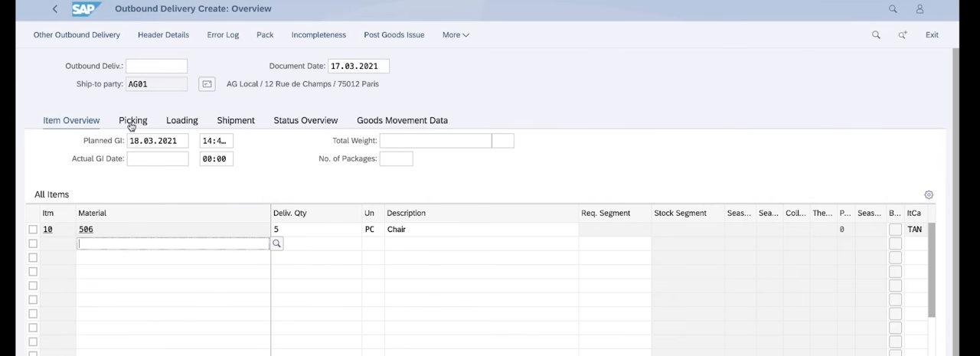Click the Planned GI date field

pyautogui.click(x=158, y=141)
